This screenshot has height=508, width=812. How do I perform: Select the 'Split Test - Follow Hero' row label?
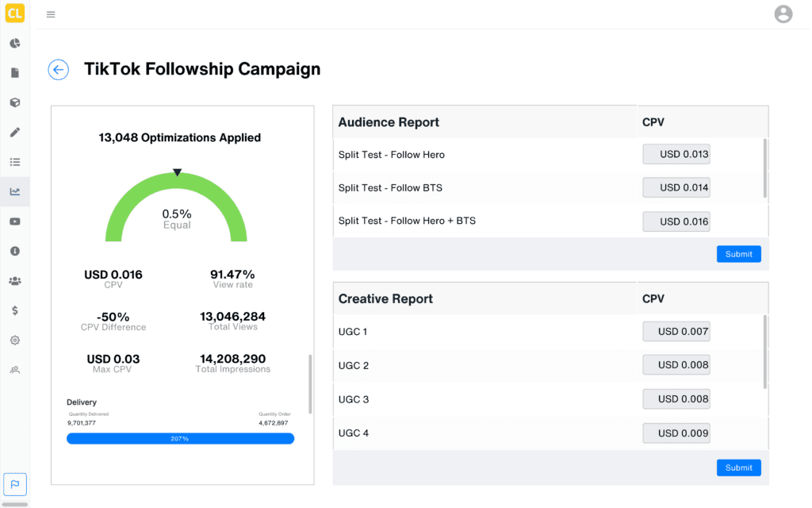392,155
